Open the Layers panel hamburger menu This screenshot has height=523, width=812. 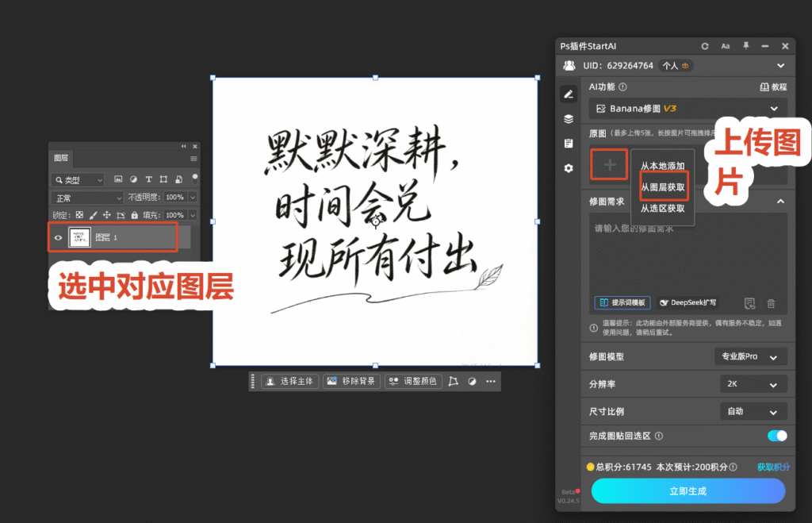[x=193, y=159]
